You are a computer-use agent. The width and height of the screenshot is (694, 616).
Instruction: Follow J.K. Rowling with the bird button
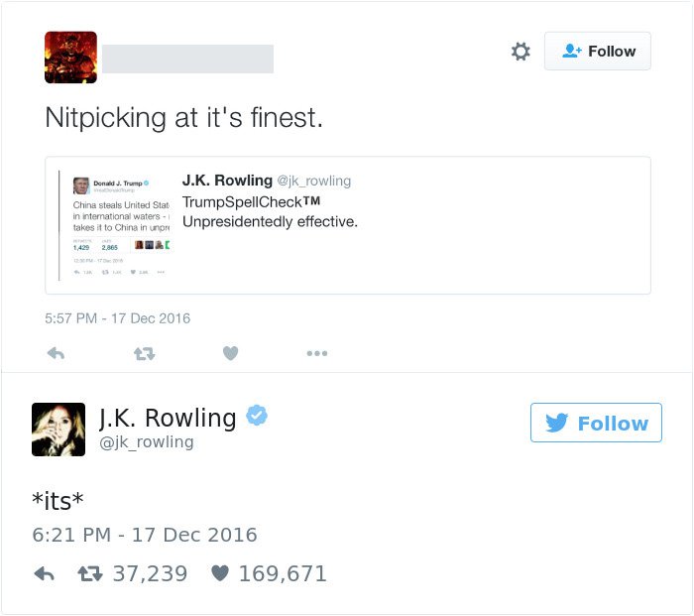(596, 423)
